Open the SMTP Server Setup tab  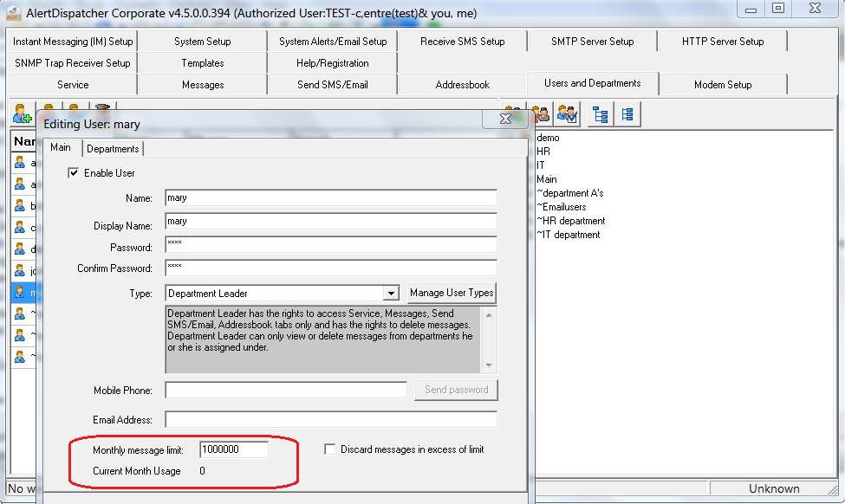point(592,42)
